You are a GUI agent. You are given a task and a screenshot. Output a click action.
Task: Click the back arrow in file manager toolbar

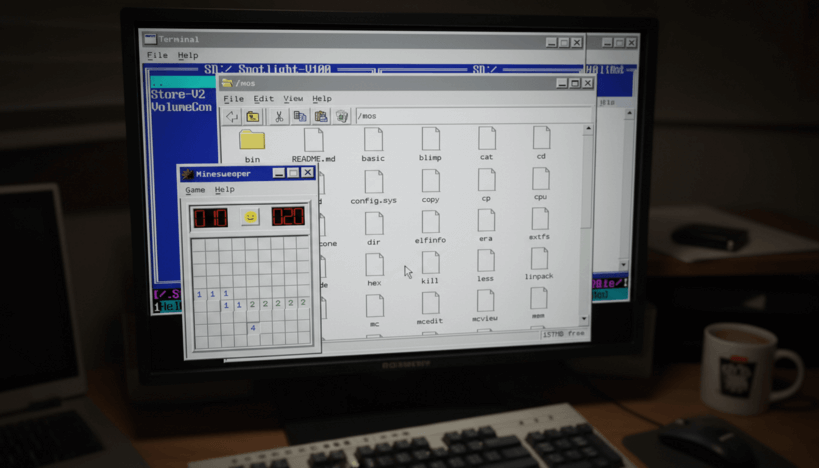click(x=231, y=116)
